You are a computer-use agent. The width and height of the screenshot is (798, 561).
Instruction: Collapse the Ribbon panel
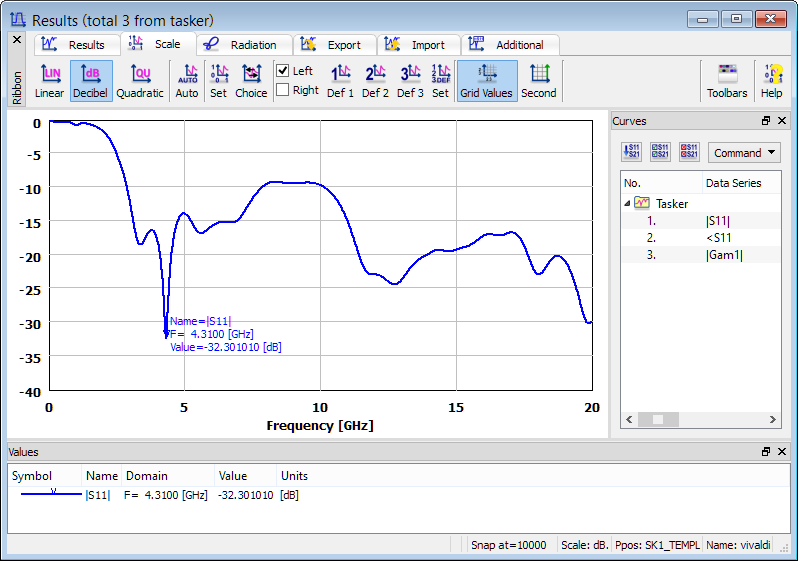click(x=16, y=40)
